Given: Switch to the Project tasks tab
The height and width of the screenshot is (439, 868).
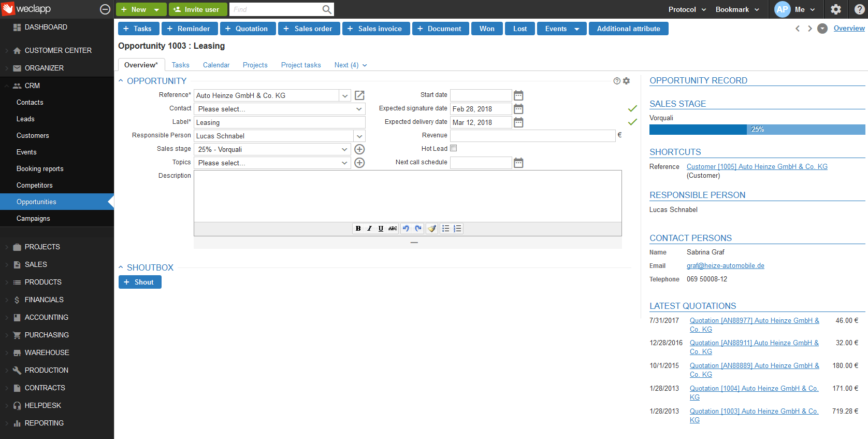Looking at the screenshot, I should coord(301,65).
